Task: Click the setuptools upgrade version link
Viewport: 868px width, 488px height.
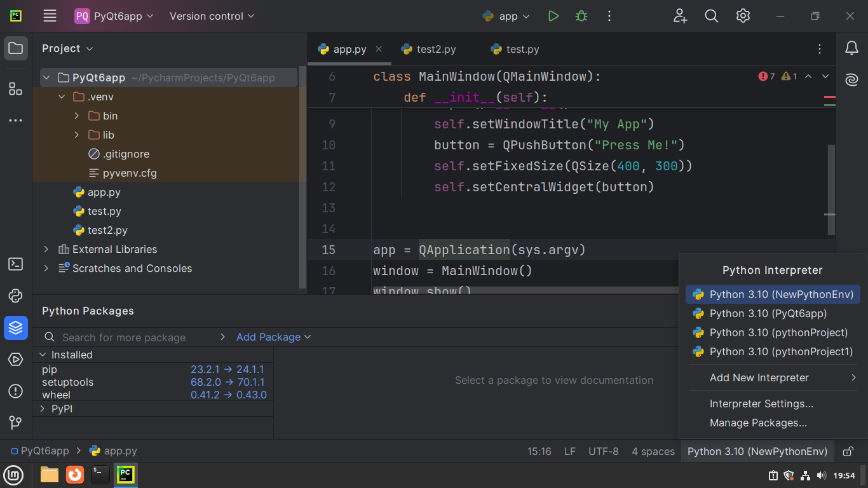Action: coord(227,382)
